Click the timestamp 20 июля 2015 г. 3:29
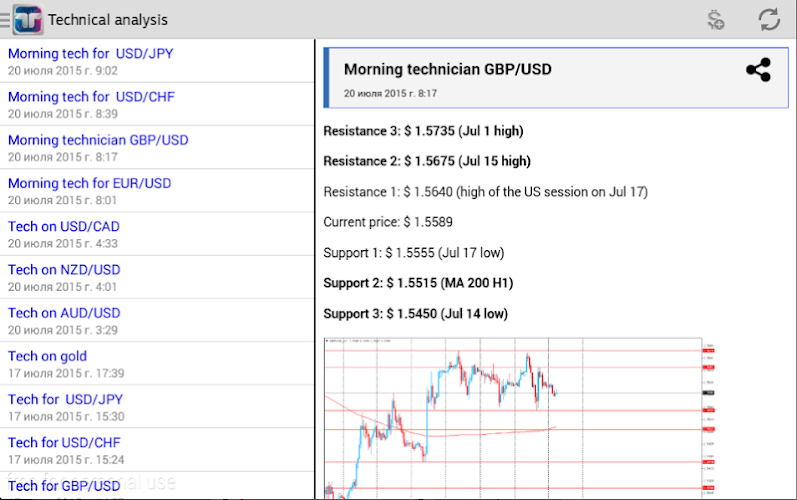 coord(63,330)
